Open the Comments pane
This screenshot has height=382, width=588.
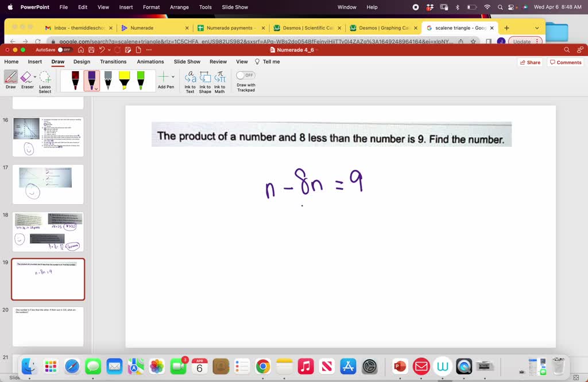point(566,63)
